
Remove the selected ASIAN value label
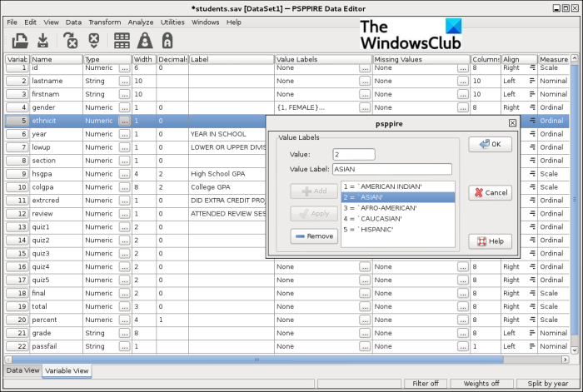314,236
